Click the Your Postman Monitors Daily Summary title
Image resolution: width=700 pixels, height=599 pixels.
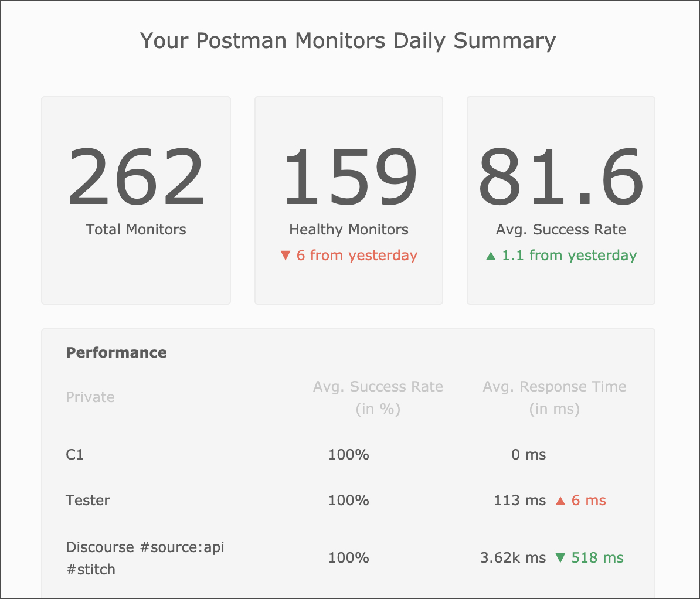pos(348,41)
